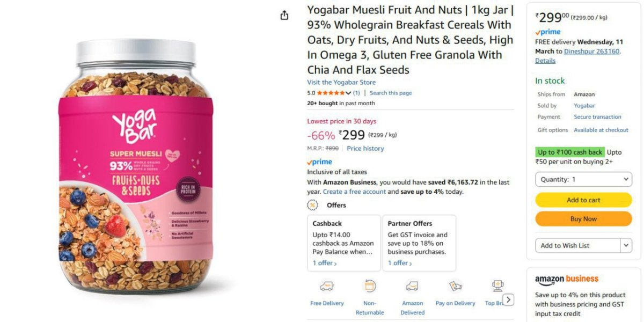This screenshot has width=644, height=322.
Task: Click the Free Delivery truck icon
Action: pos(327,286)
